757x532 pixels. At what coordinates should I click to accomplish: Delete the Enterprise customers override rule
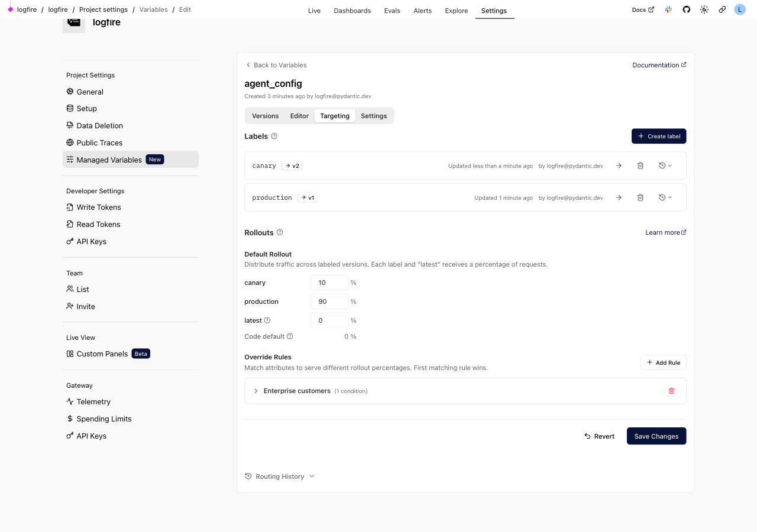point(671,391)
